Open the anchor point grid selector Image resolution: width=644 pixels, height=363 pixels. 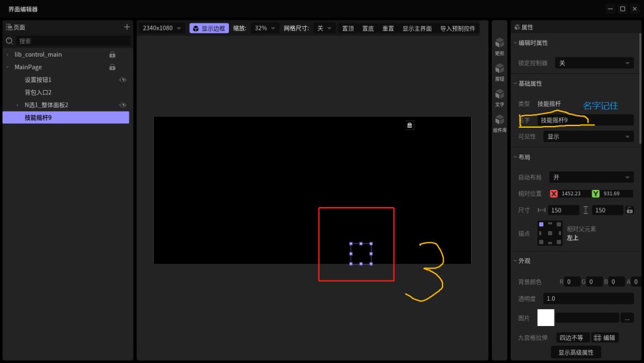coord(550,233)
